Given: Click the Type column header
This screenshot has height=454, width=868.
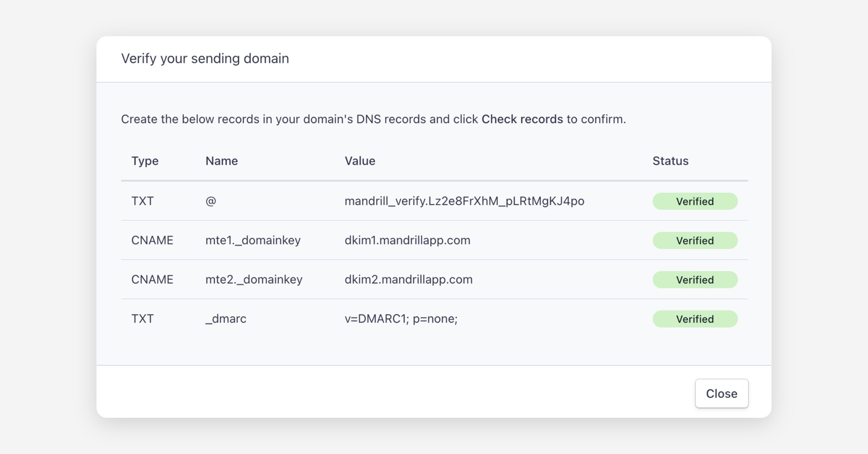Looking at the screenshot, I should (x=145, y=161).
